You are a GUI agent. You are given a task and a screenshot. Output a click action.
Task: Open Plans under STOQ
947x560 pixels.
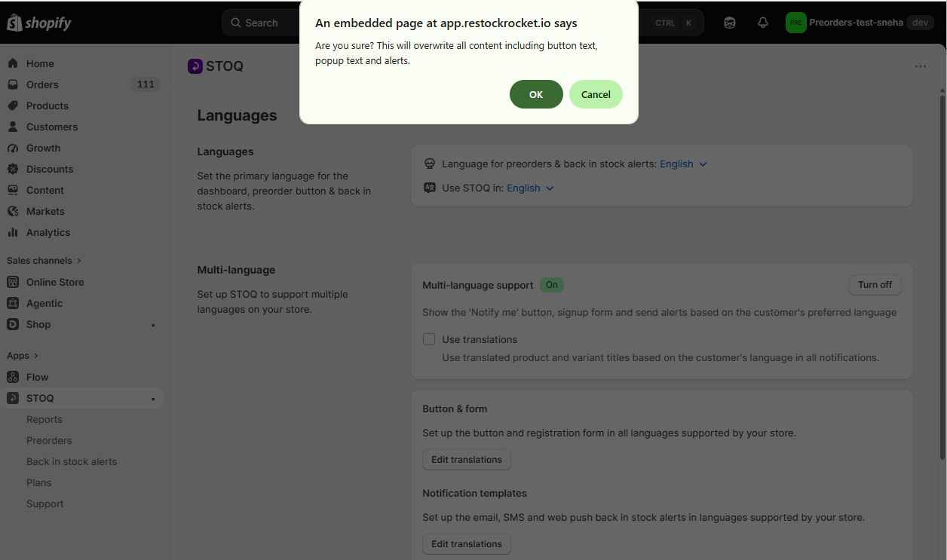(x=39, y=482)
